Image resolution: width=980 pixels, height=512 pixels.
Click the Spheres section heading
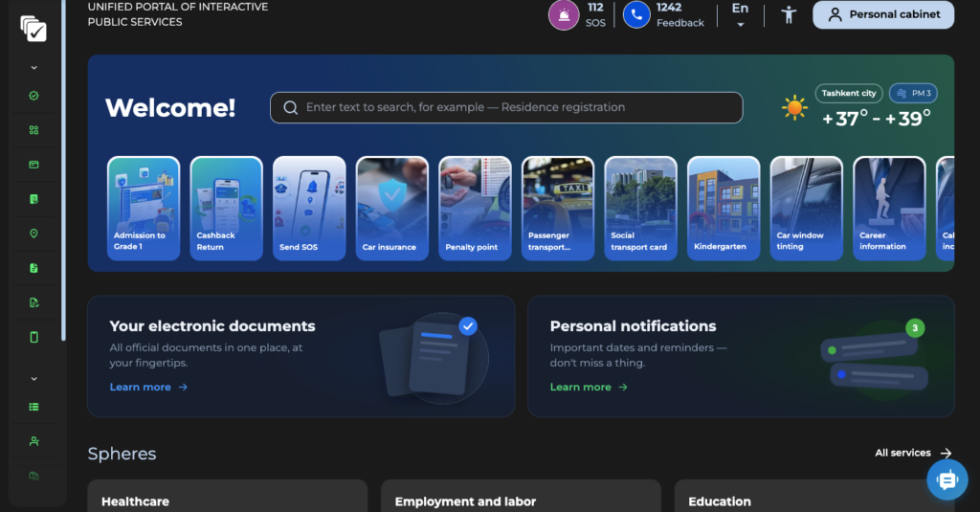tap(122, 454)
